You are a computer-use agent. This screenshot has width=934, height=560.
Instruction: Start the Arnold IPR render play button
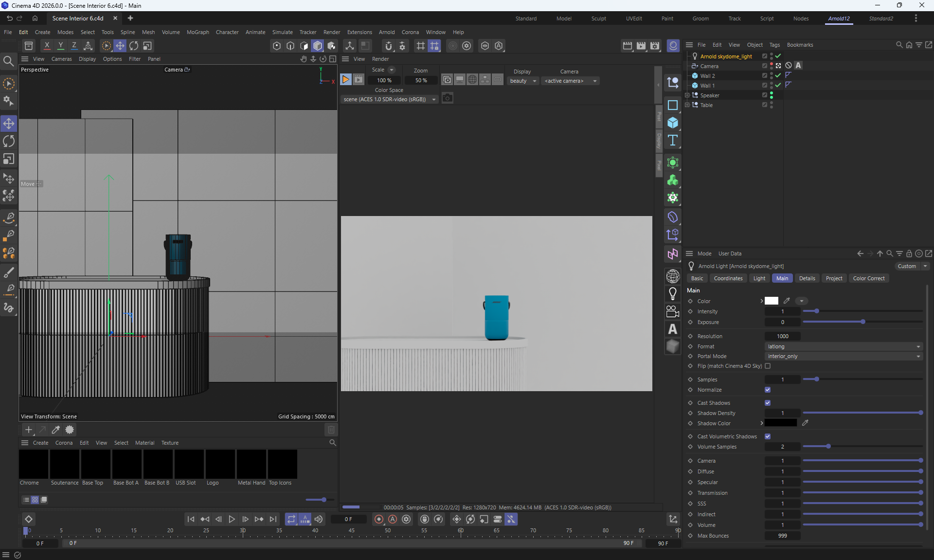coord(345,80)
